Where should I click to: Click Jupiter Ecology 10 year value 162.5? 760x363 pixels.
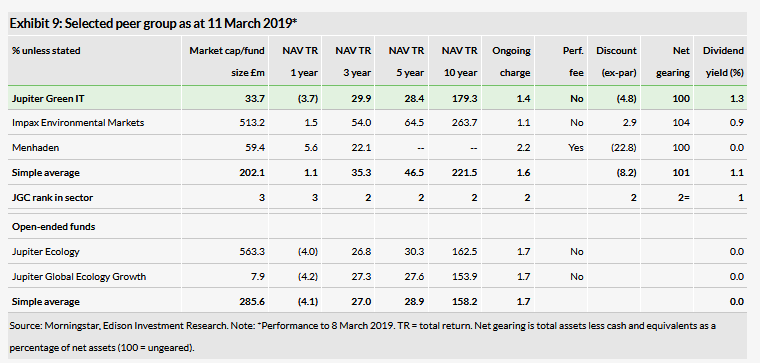click(x=464, y=252)
